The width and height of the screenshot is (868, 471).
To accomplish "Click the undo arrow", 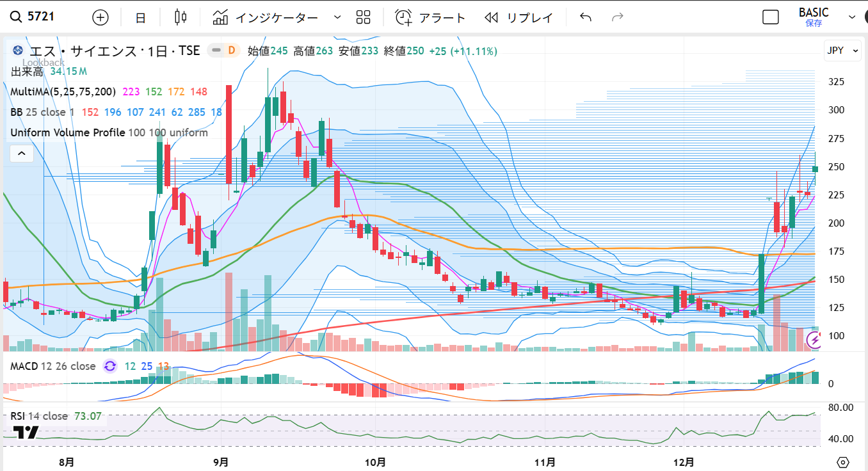I will pyautogui.click(x=585, y=17).
